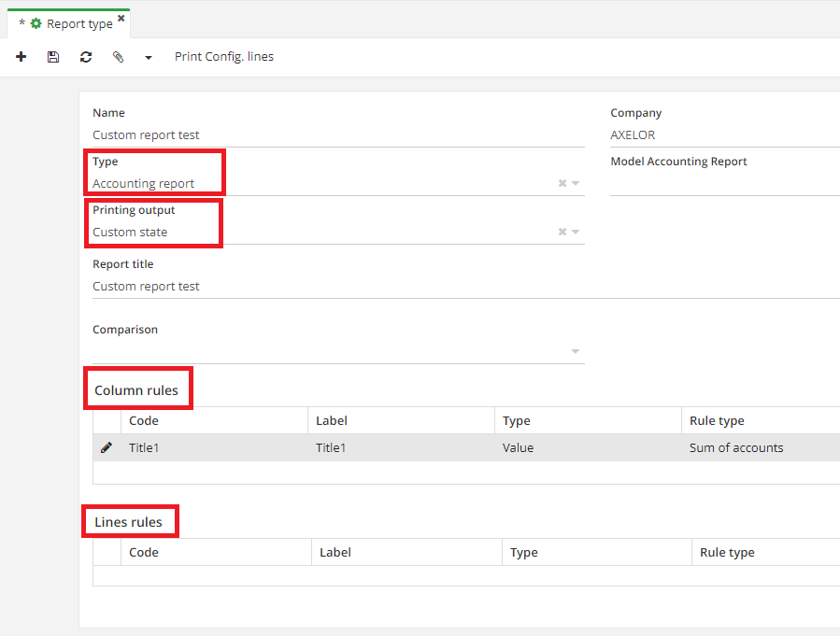Open attachments with the paperclip icon
The width and height of the screenshot is (840, 636).
(x=118, y=57)
